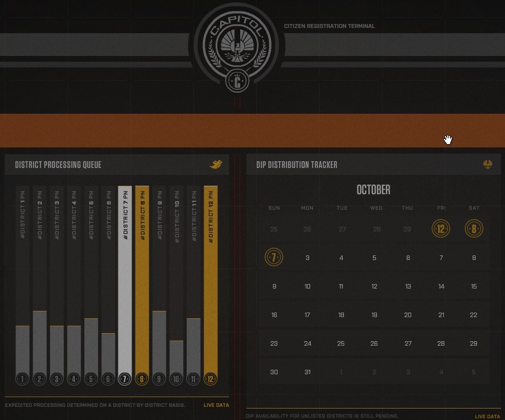
Task: Open October 15 in the calendar
Action: tap(474, 286)
